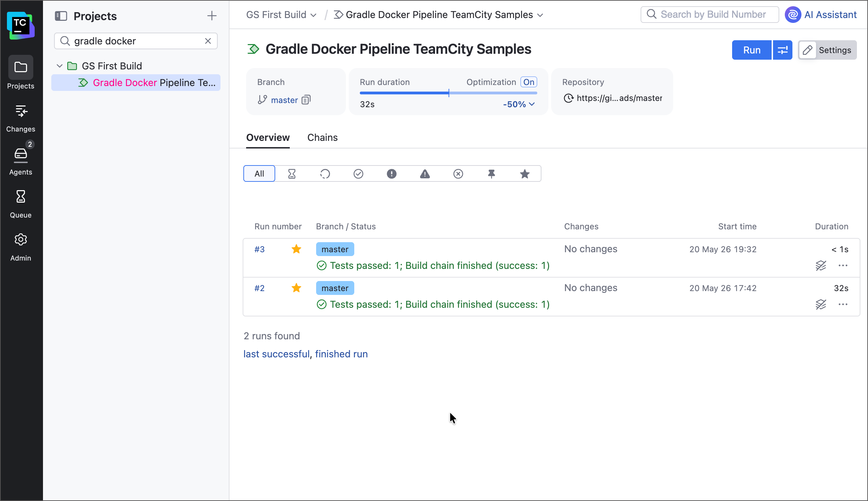Open build chain layers icon for run #3
This screenshot has height=501, width=868.
point(821,266)
